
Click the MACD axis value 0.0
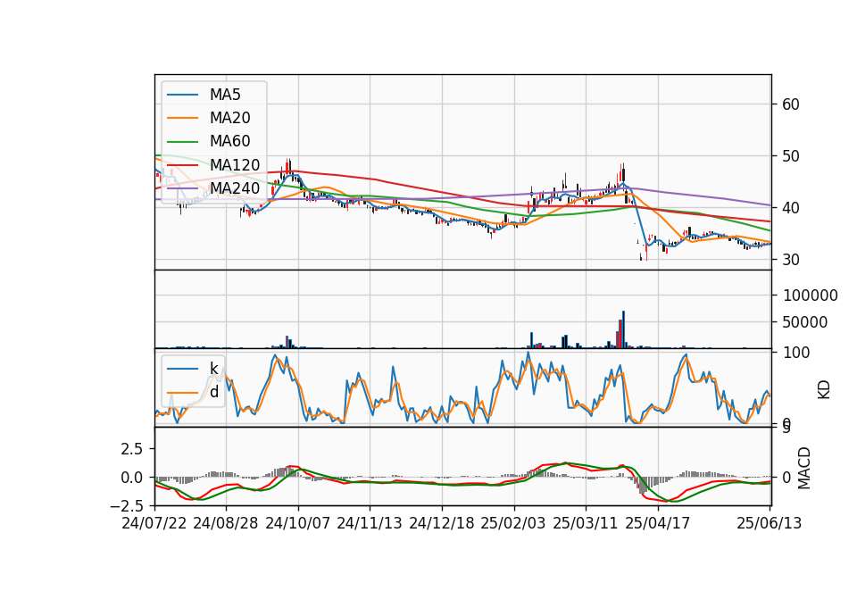[x=132, y=478]
